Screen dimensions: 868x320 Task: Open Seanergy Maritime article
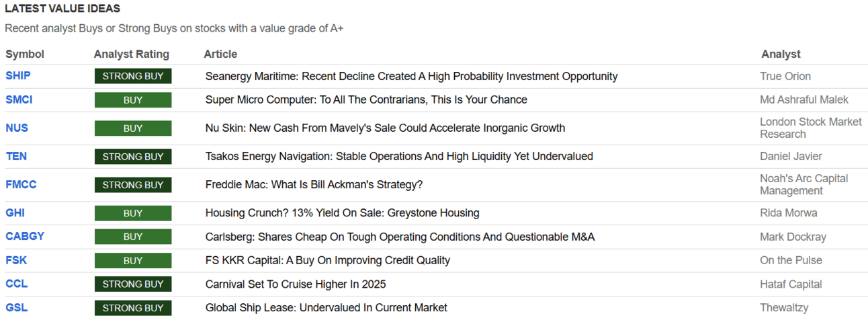[411, 76]
